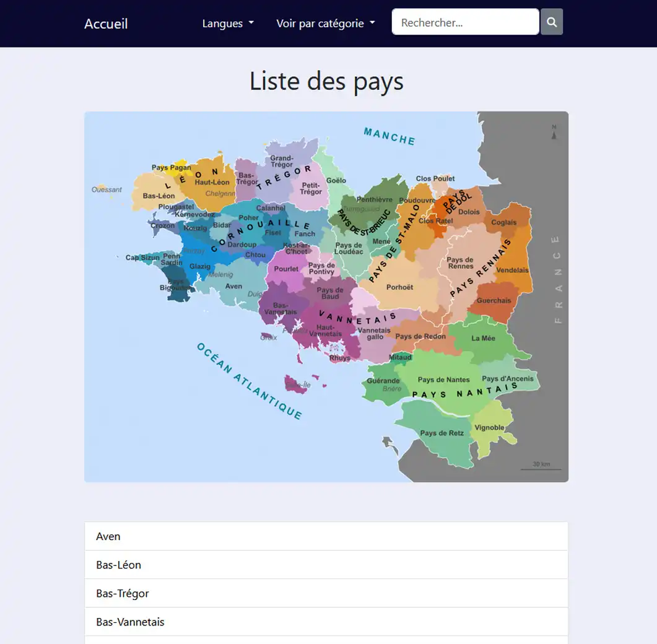This screenshot has height=644, width=657.
Task: Click the Vignoble region label
Action: [x=489, y=428]
